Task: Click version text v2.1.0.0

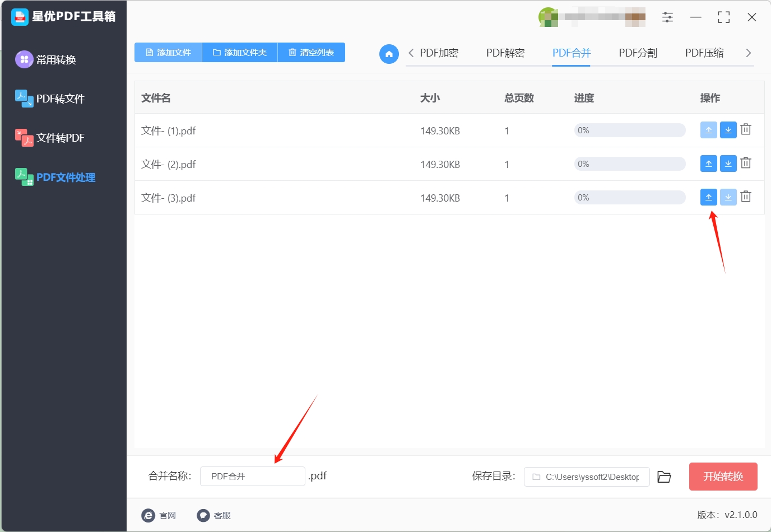Action: click(741, 515)
